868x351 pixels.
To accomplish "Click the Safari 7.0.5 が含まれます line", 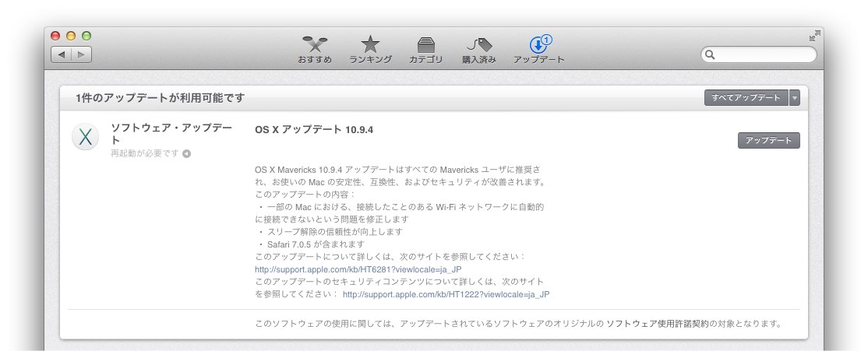I will [x=316, y=244].
